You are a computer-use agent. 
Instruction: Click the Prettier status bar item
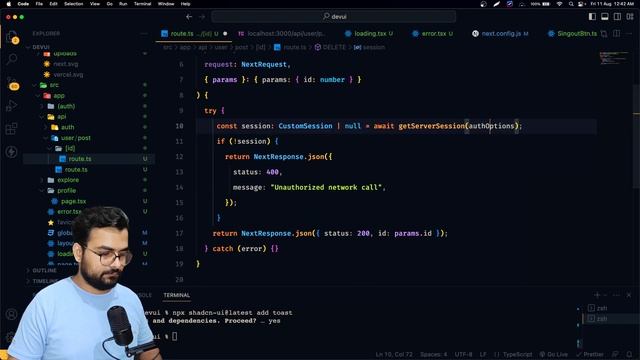[x=590, y=354]
